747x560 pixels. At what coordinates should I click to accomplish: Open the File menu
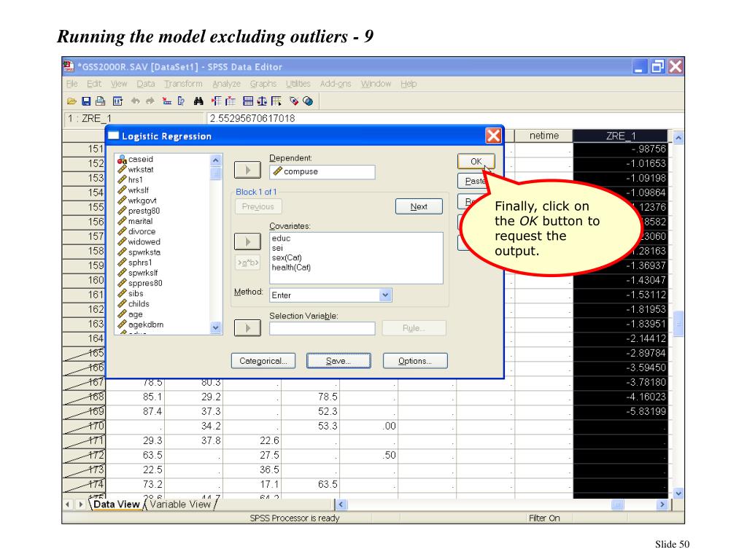[x=72, y=84]
